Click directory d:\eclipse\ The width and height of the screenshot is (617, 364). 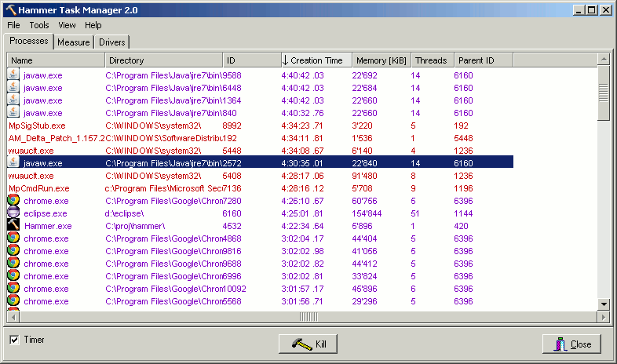coord(124,214)
